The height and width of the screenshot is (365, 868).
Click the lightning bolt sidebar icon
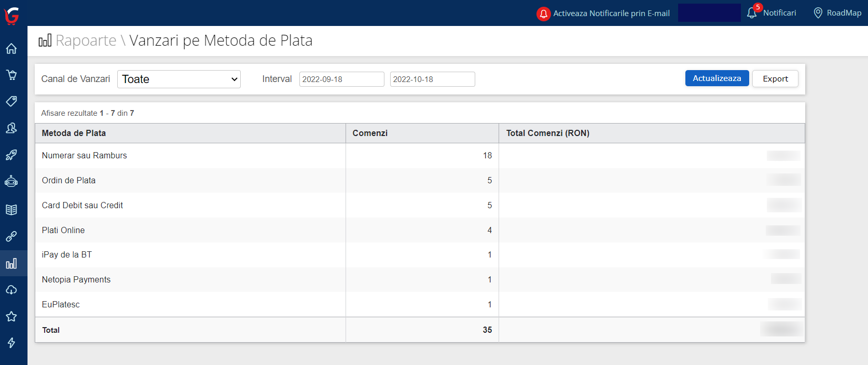tap(11, 343)
